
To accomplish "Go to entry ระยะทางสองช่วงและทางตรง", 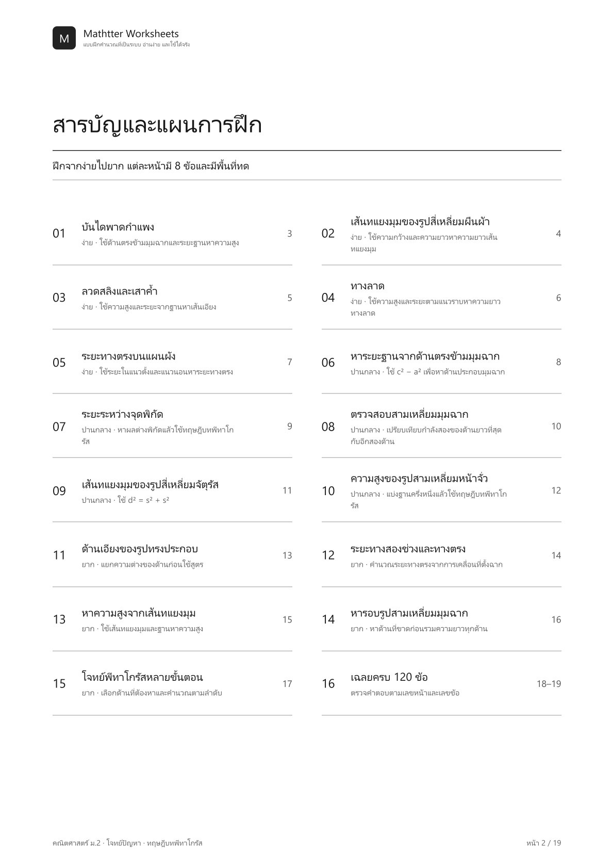I will click(441, 555).
